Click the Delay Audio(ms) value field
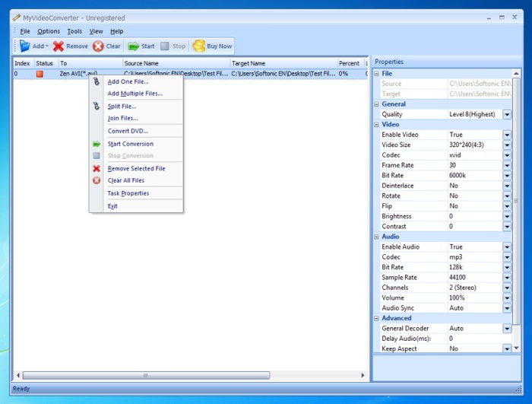This screenshot has height=404, width=532. [479, 339]
